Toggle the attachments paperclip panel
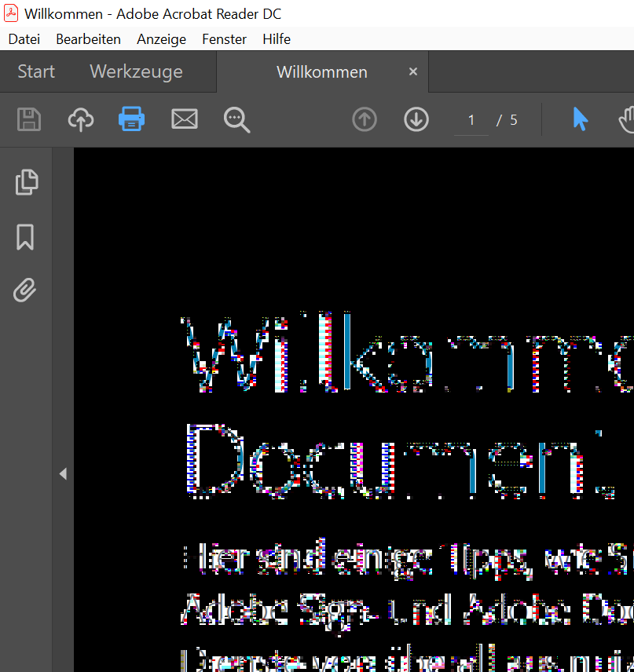 point(24,290)
